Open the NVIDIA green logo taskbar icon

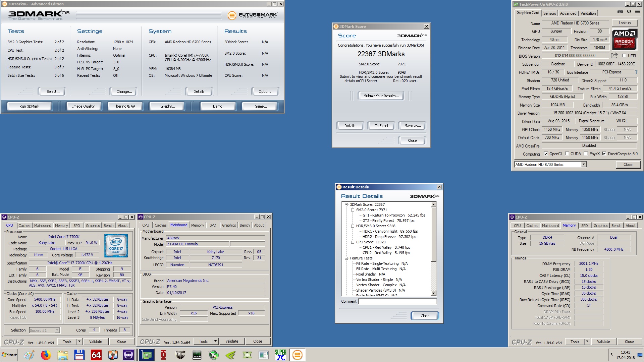[230, 355]
